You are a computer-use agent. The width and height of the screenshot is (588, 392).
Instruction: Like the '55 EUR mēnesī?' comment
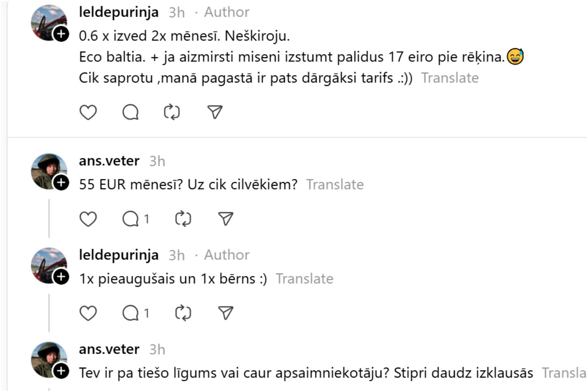point(88,219)
